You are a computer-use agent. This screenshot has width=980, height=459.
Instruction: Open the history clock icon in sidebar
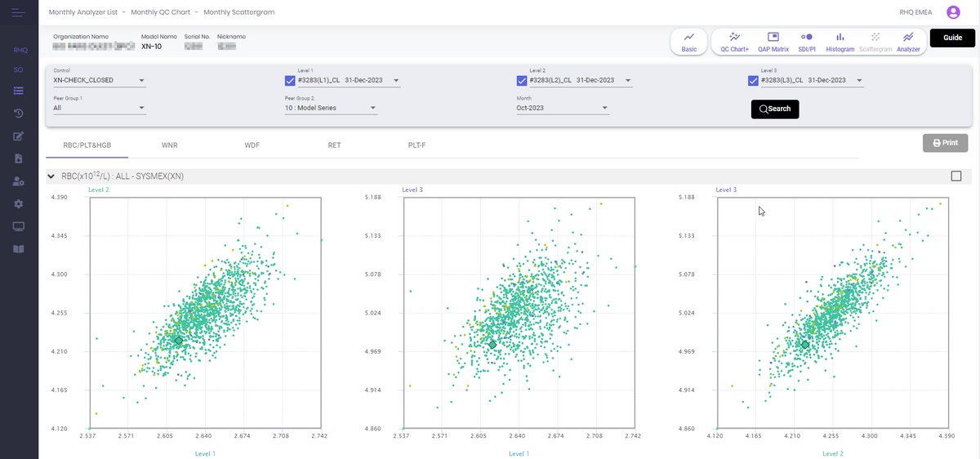[19, 113]
